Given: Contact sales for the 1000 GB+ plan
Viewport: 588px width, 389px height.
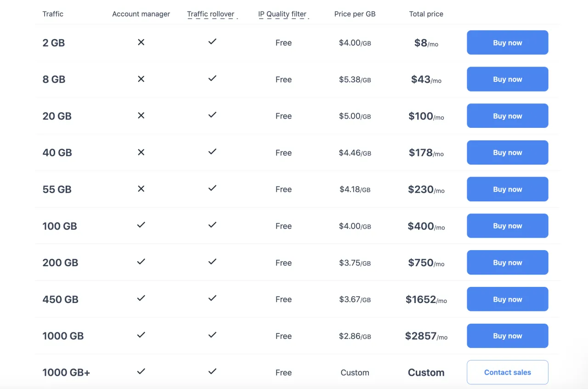Looking at the screenshot, I should 507,372.
